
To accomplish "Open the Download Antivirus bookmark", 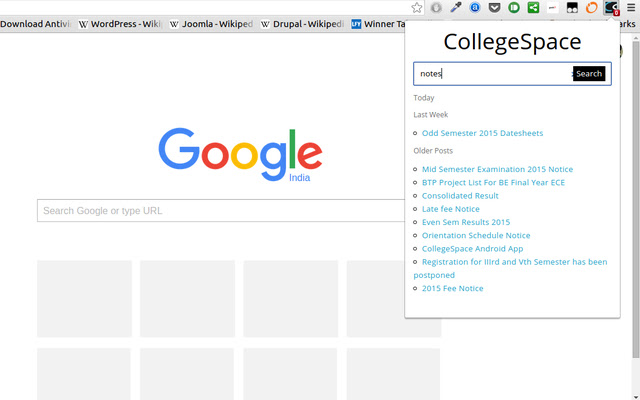I will click(36, 24).
